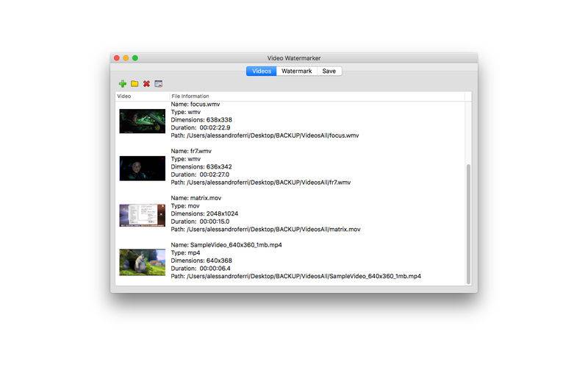Click the red X remove video icon

146,84
